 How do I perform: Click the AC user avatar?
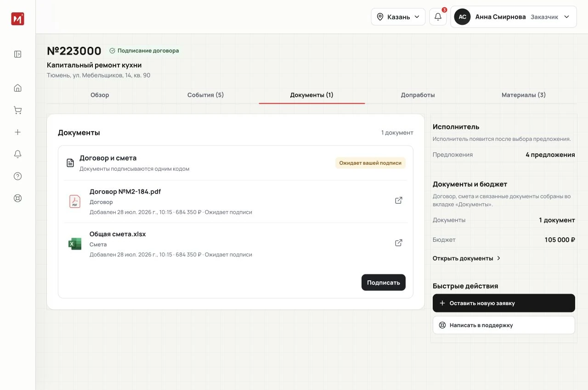[462, 17]
